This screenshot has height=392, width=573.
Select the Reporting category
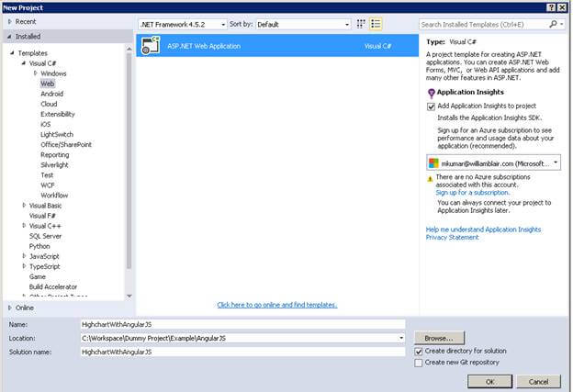coord(55,155)
